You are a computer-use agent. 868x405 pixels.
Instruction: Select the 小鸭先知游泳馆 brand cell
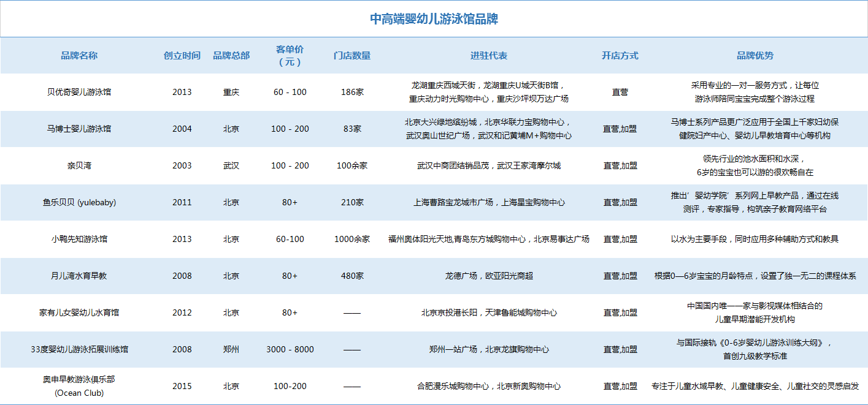click(79, 240)
